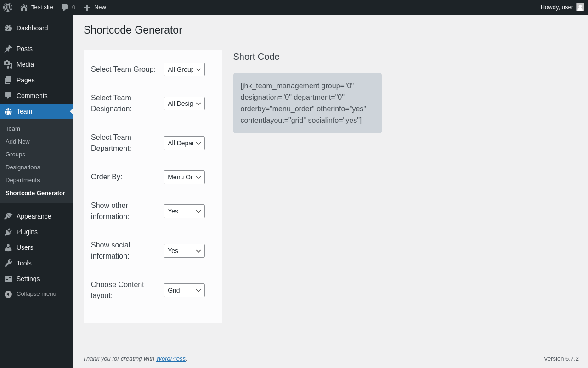Click the Tools wrench icon
The height and width of the screenshot is (368, 588).
(x=8, y=263)
